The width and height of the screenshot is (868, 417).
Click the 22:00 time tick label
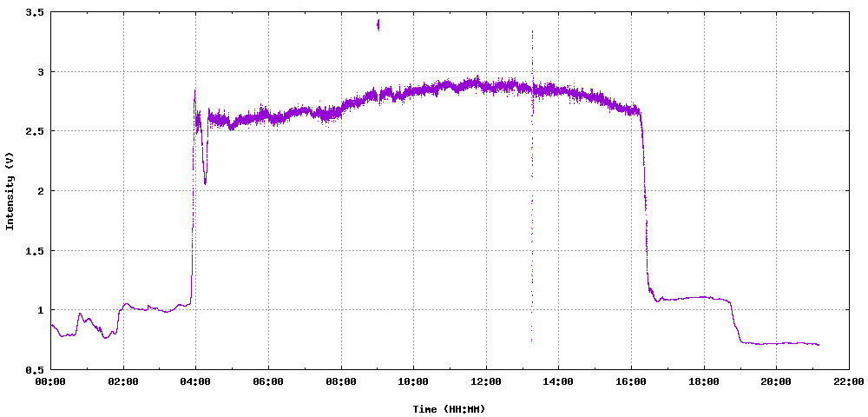[849, 381]
